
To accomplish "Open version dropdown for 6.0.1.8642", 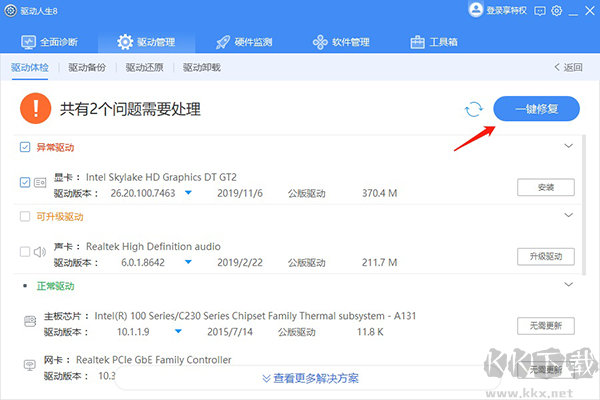I will pyautogui.click(x=188, y=262).
